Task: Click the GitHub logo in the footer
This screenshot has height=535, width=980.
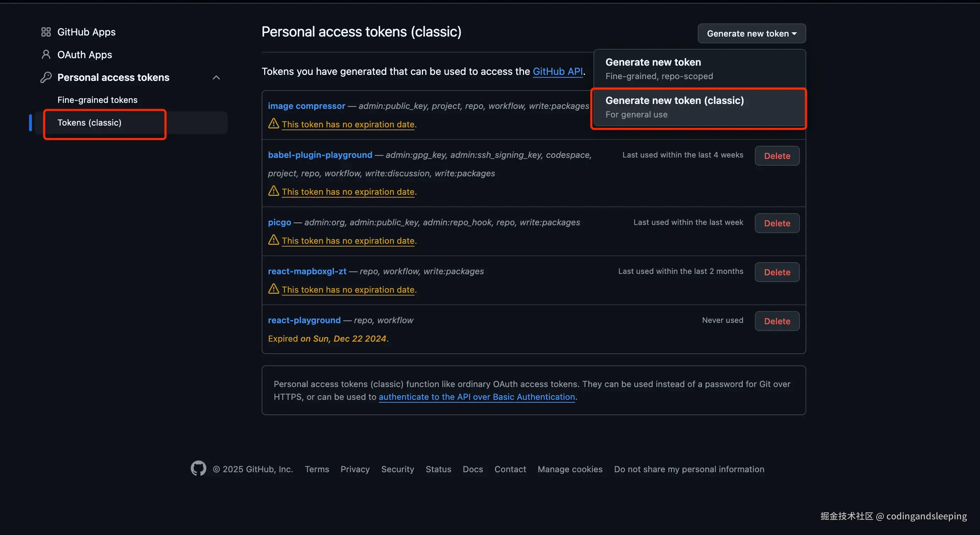Action: click(x=199, y=469)
